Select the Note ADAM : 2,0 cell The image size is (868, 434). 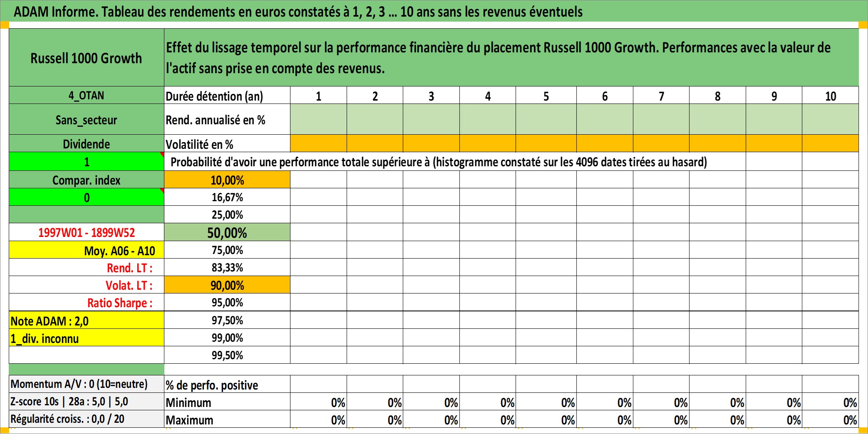87,320
